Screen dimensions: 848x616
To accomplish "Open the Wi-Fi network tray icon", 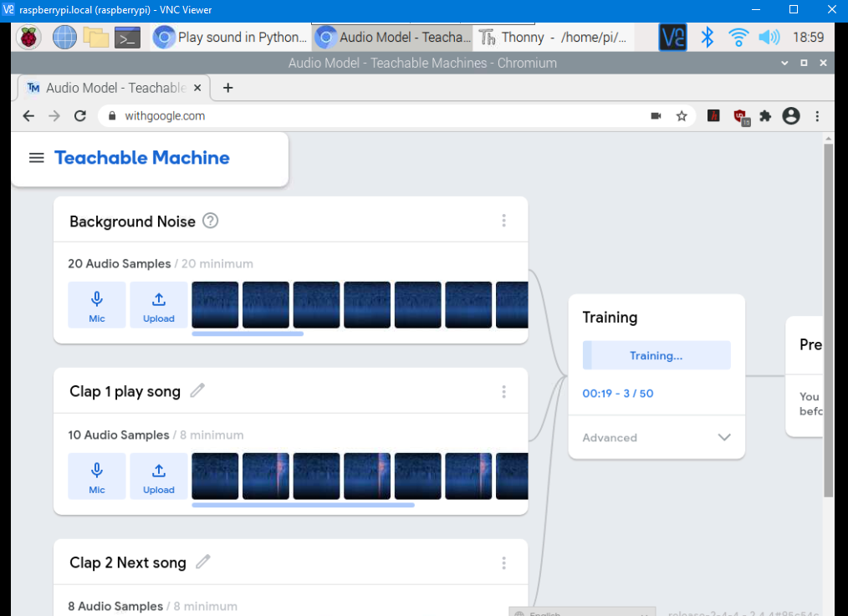I will (738, 38).
